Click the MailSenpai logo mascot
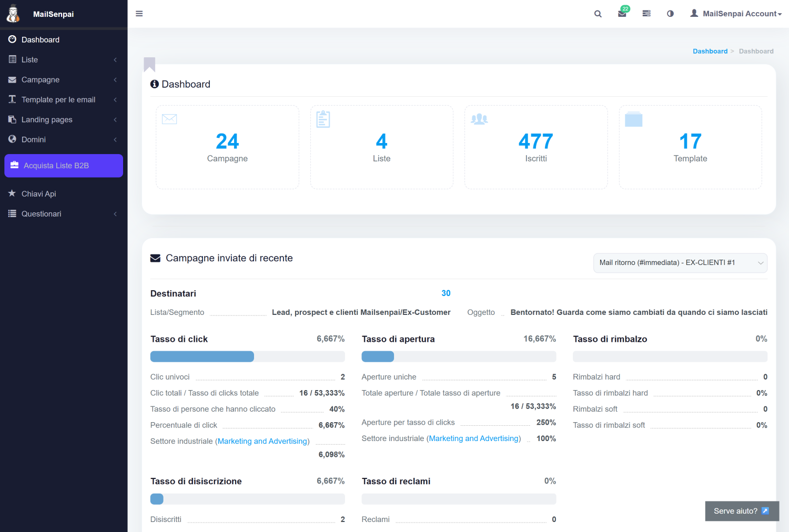789x532 pixels. 13,14
